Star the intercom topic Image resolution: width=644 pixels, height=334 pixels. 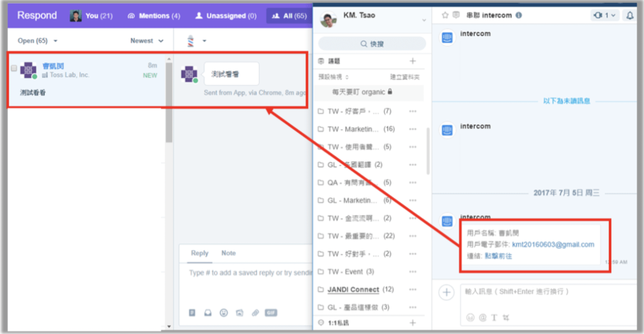point(445,15)
